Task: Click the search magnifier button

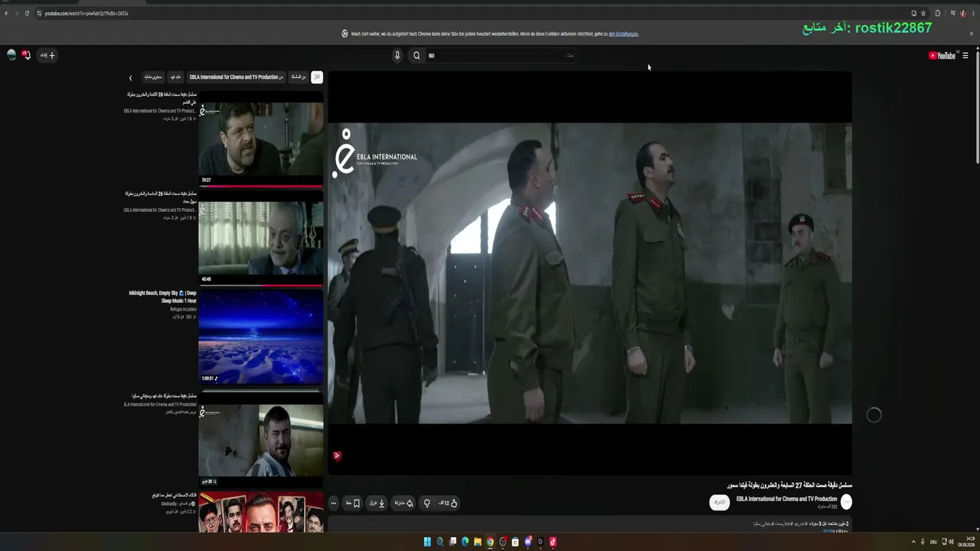Action: point(416,55)
